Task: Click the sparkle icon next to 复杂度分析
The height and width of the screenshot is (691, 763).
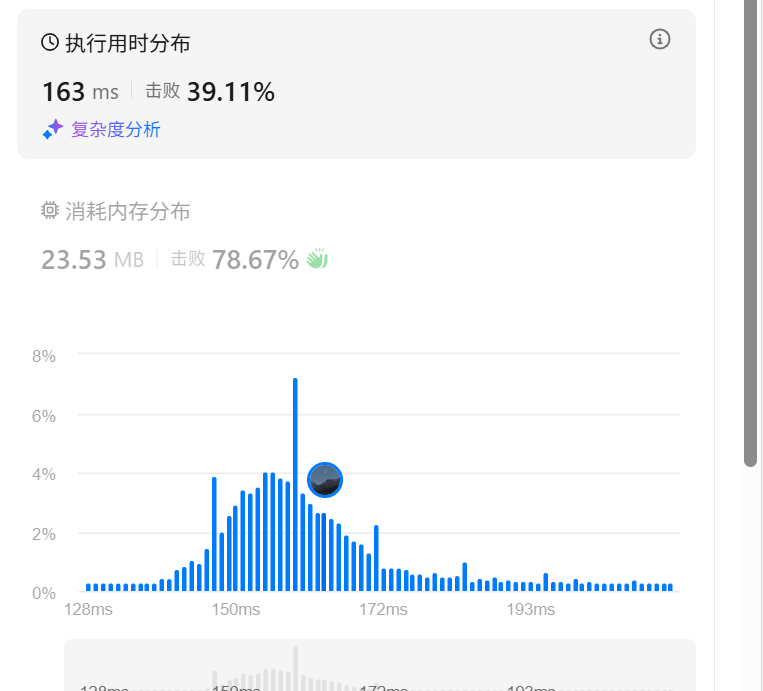Action: tap(53, 129)
